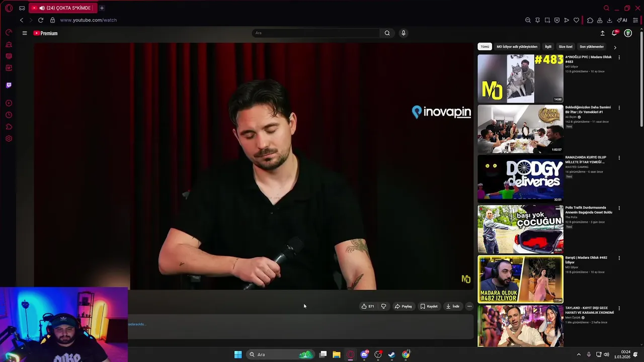Select MO İzliyor adlı yükleyiciden chip
Image resolution: width=644 pixels, height=362 pixels.
(x=517, y=47)
